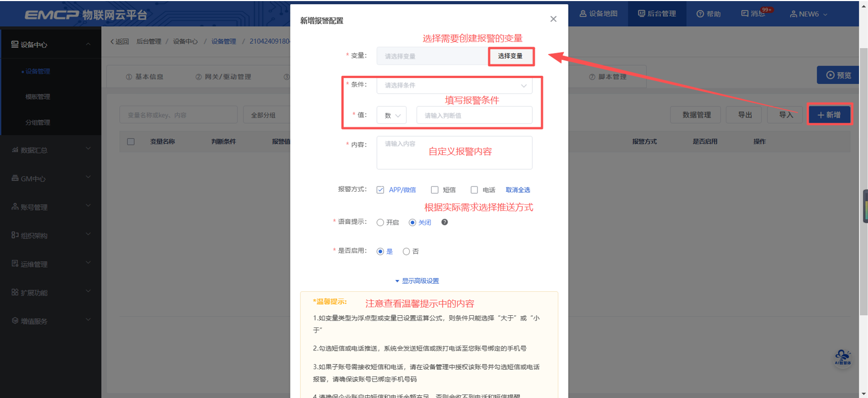The width and height of the screenshot is (868, 398).
Task: Click the 设备中心 sidebar icon
Action: click(15, 45)
